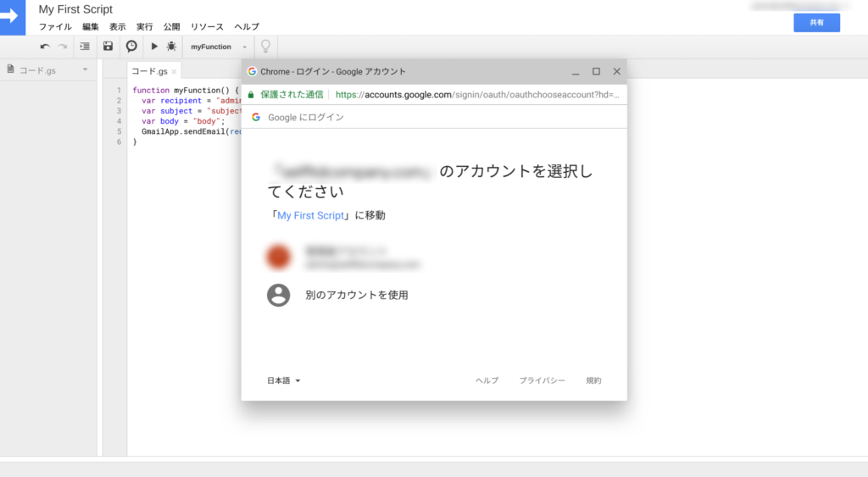Open the ヘルプ menu in script editor
Image resolution: width=868 pixels, height=477 pixels.
click(x=247, y=26)
